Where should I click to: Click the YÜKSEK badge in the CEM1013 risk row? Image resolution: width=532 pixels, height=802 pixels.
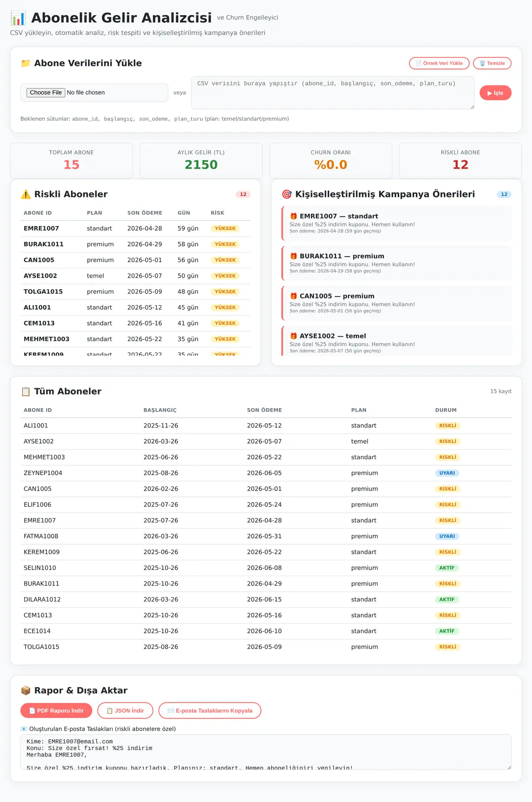pyautogui.click(x=225, y=323)
